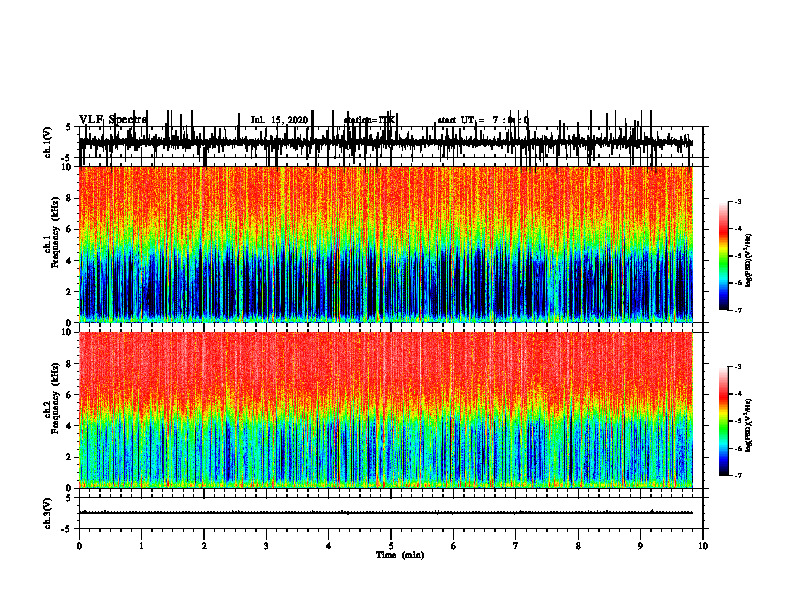
Task: Click the ch.3 flat waveform trace panel
Action: coord(391,513)
